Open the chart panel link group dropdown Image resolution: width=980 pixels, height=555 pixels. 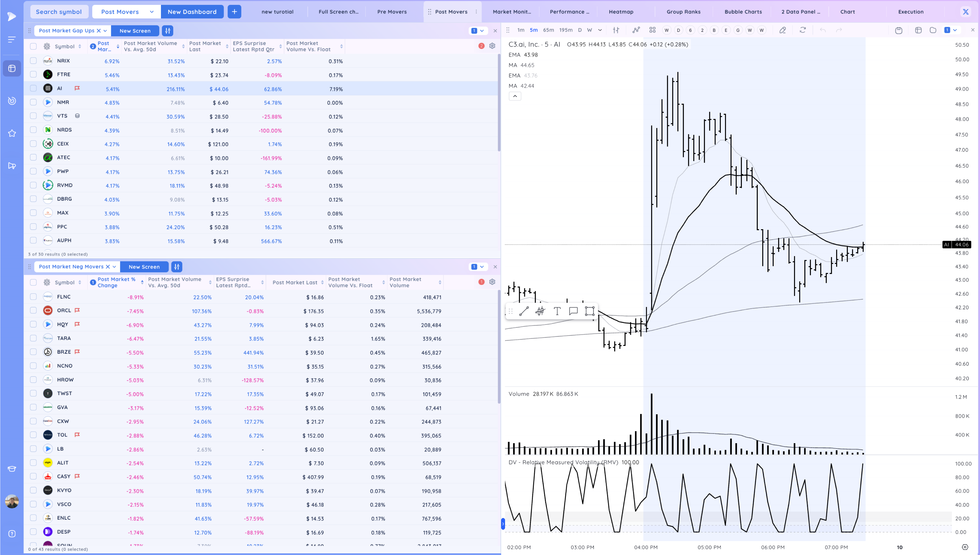(951, 30)
